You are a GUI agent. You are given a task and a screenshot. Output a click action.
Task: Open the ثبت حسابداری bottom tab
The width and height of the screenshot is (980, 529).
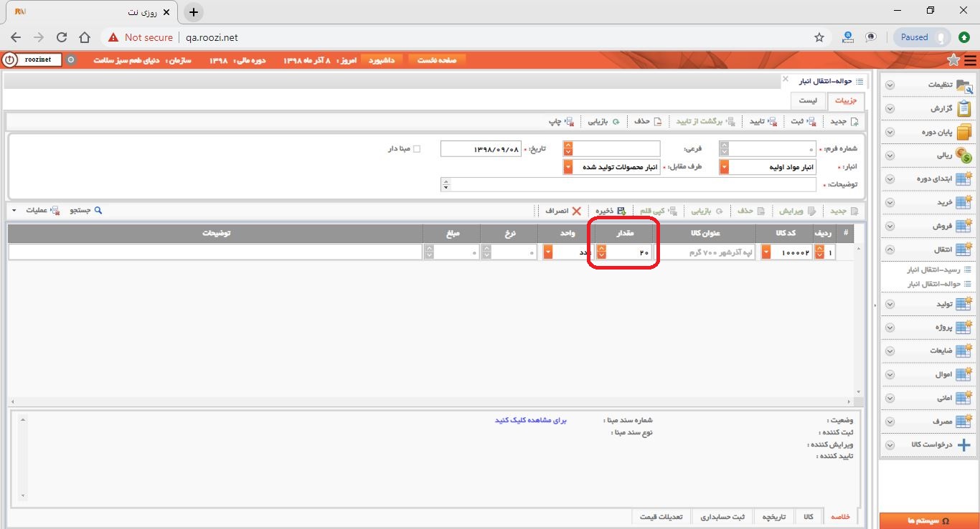click(x=722, y=517)
